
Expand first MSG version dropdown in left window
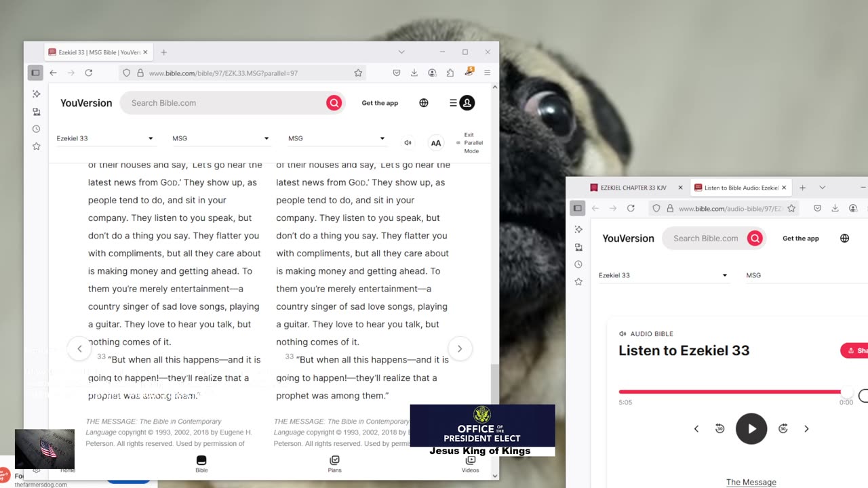pos(220,138)
